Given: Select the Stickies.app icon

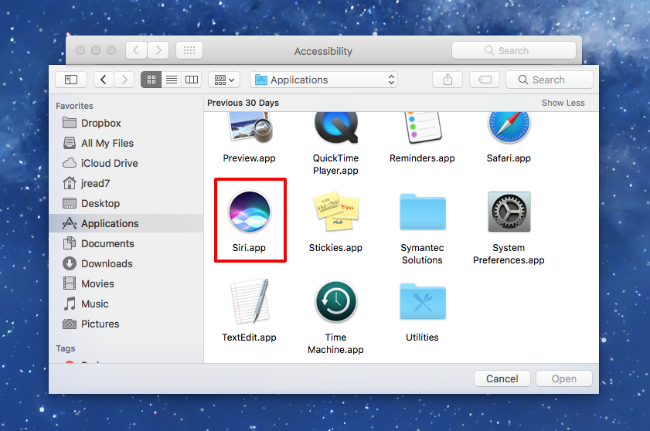Looking at the screenshot, I should [x=336, y=211].
